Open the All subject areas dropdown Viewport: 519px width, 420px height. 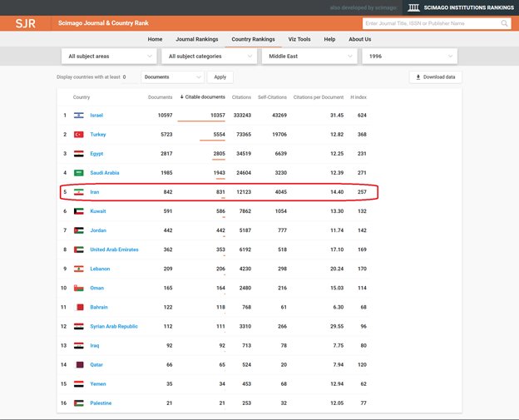pos(109,56)
